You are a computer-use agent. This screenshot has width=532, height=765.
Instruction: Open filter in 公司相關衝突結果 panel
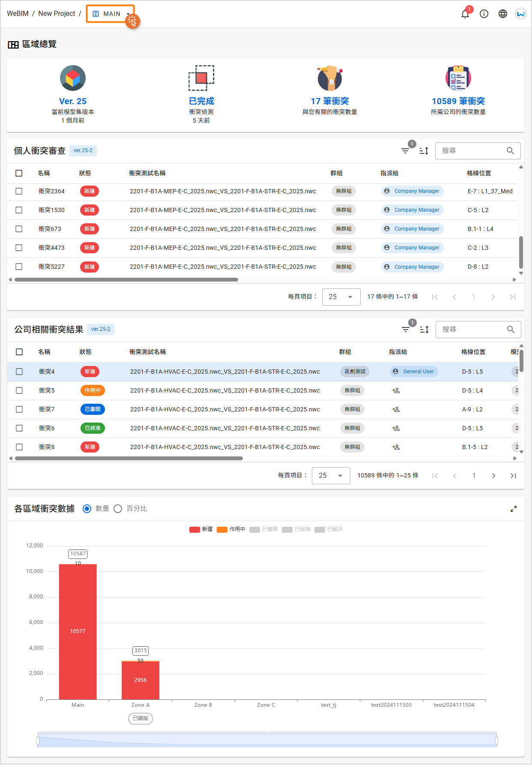click(406, 330)
